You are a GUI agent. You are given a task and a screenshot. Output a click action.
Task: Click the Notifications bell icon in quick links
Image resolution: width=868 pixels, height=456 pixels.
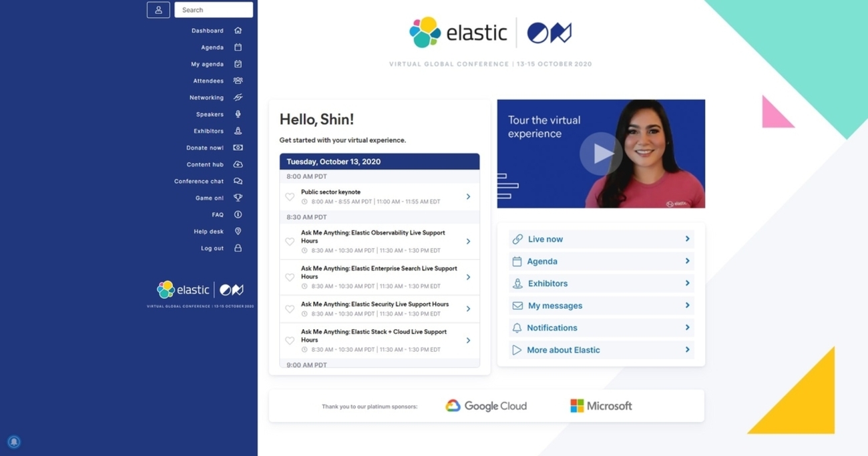point(517,328)
